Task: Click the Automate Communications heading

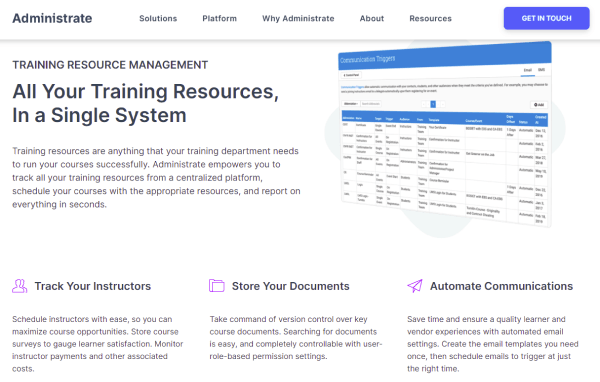Action: (501, 286)
